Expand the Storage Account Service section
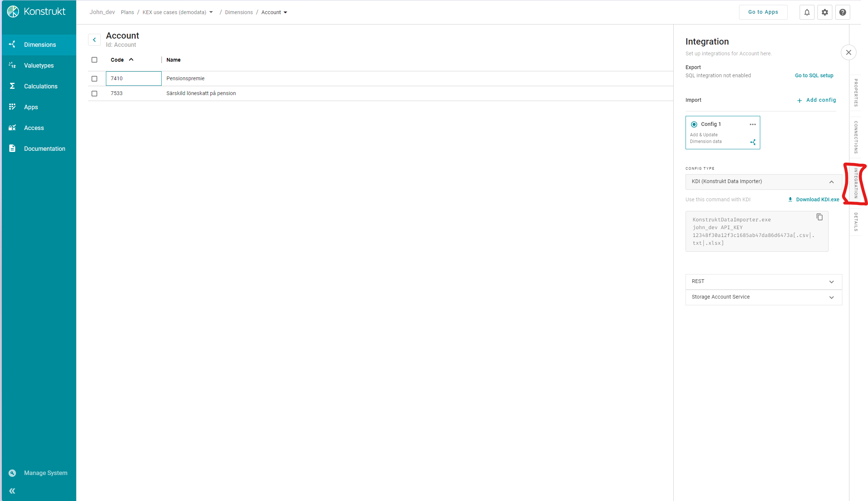 point(831,297)
